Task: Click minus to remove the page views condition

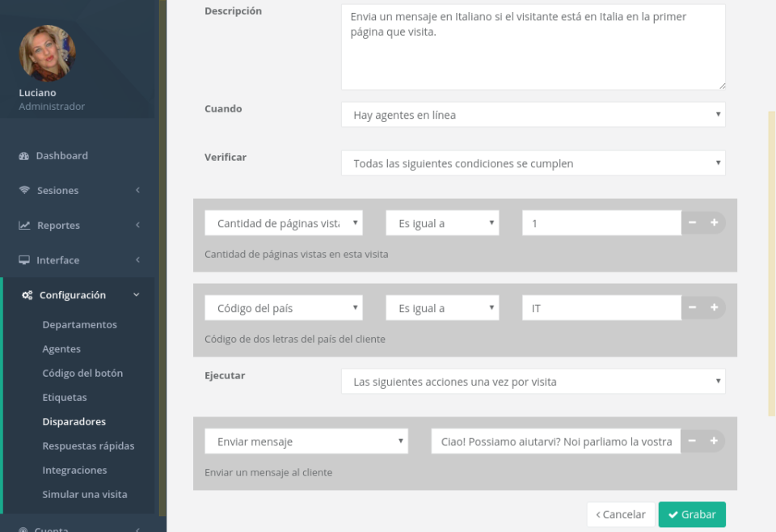Action: 692,222
